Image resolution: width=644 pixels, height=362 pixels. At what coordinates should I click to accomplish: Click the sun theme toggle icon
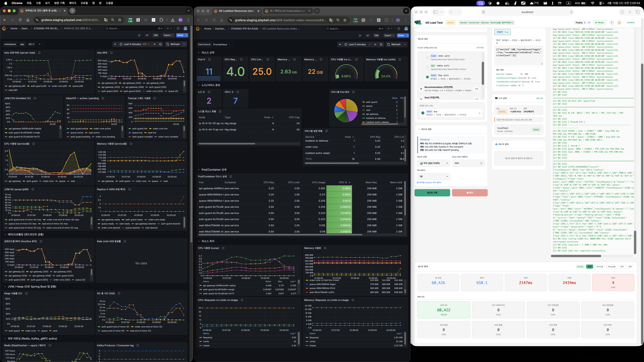(x=619, y=22)
